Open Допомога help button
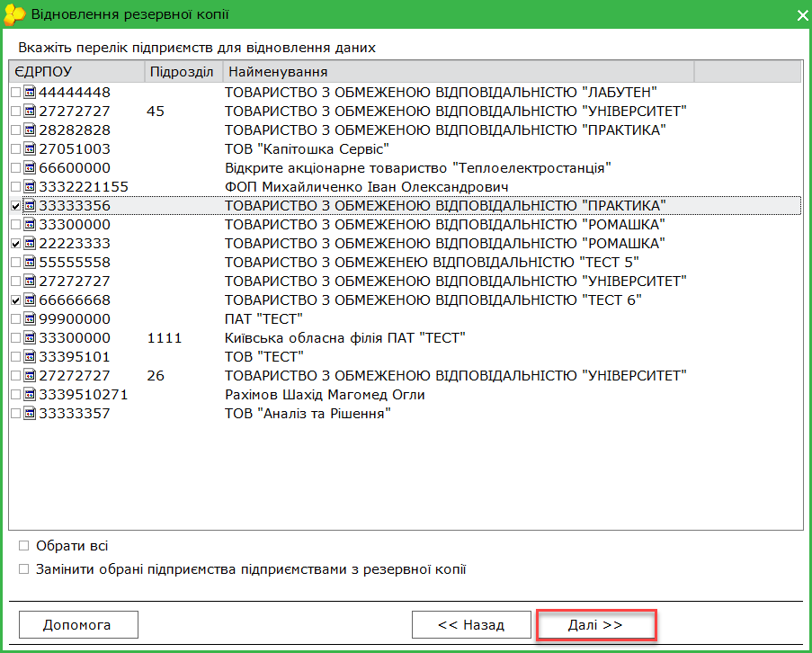The width and height of the screenshot is (812, 653). 78,625
